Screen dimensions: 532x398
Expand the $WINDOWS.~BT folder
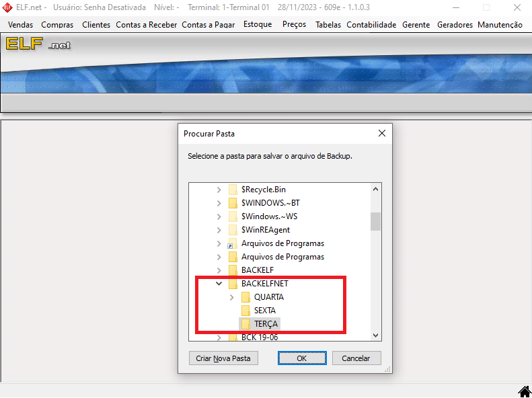click(219, 204)
